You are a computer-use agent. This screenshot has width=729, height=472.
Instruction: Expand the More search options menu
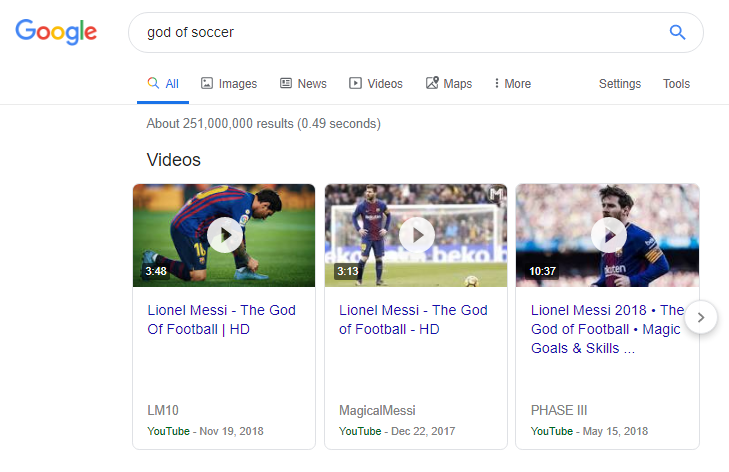click(513, 84)
